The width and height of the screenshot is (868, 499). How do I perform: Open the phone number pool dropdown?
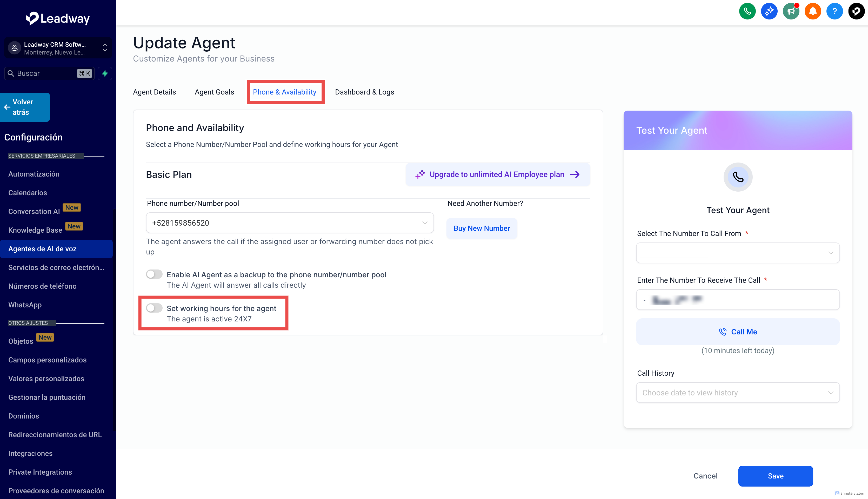(290, 223)
